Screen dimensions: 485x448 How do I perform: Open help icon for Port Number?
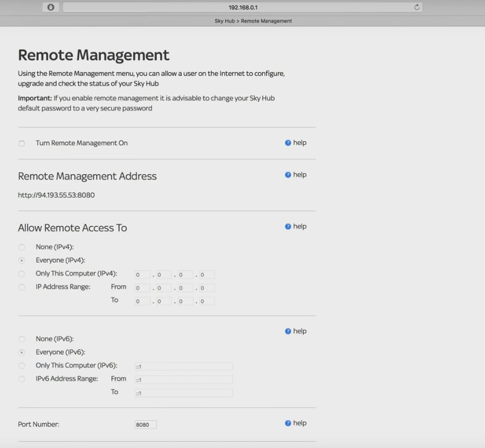(x=288, y=423)
